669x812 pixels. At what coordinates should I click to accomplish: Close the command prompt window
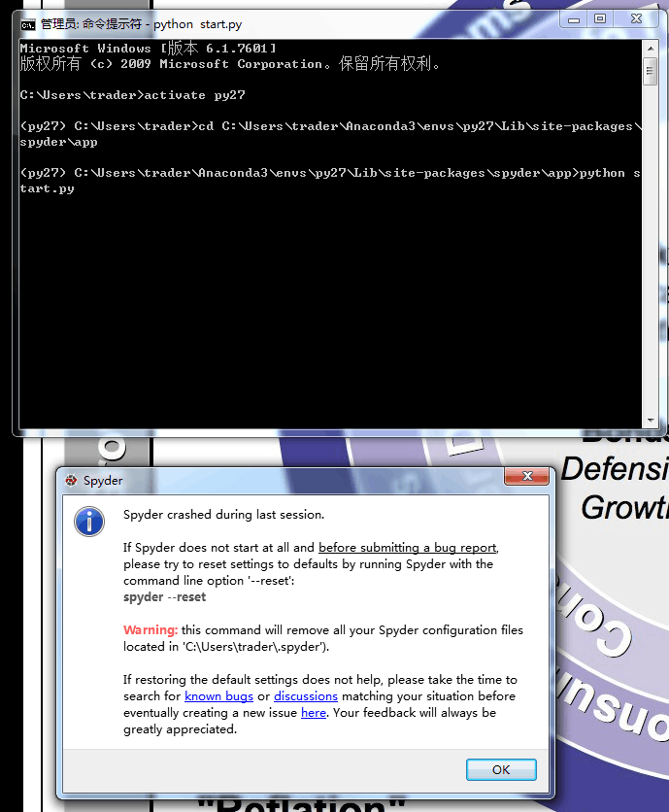(636, 19)
